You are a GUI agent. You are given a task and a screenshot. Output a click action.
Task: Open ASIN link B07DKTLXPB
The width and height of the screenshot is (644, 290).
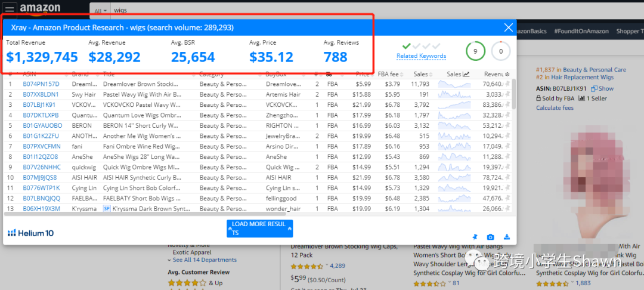41,115
